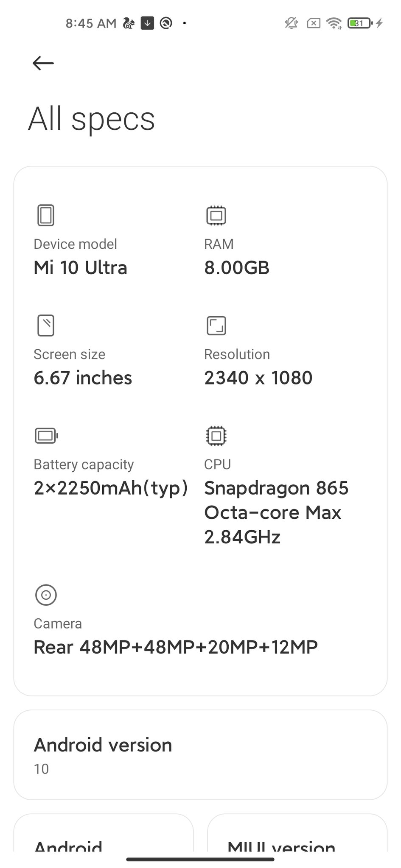401x868 pixels.
Task: Tap the bottom navigation gesture bar
Action: pyautogui.click(x=200, y=860)
